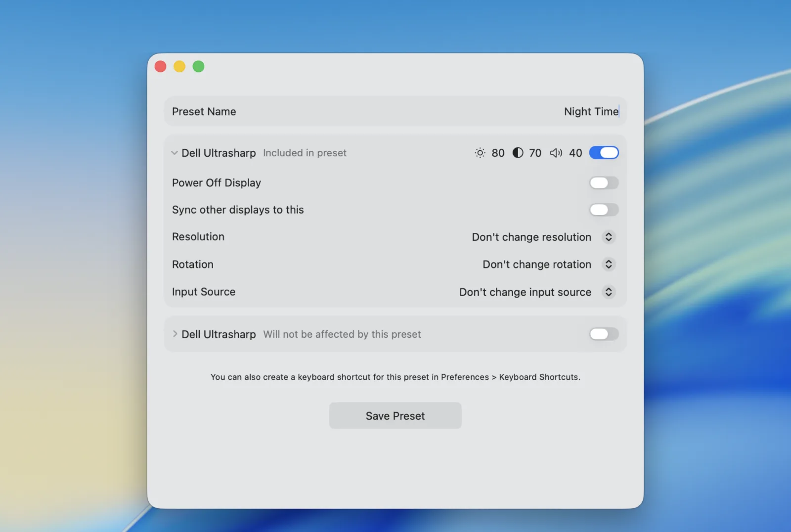Click the Input Source label

pos(204,292)
